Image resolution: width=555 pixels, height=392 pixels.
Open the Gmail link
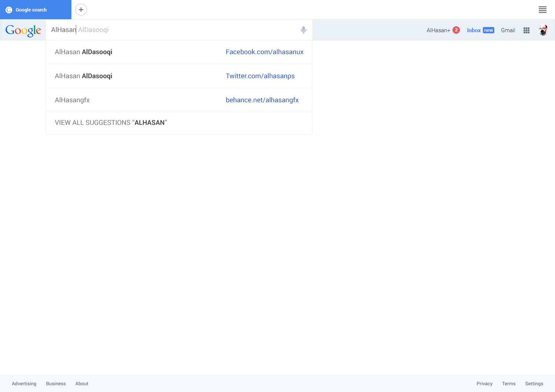(x=508, y=30)
